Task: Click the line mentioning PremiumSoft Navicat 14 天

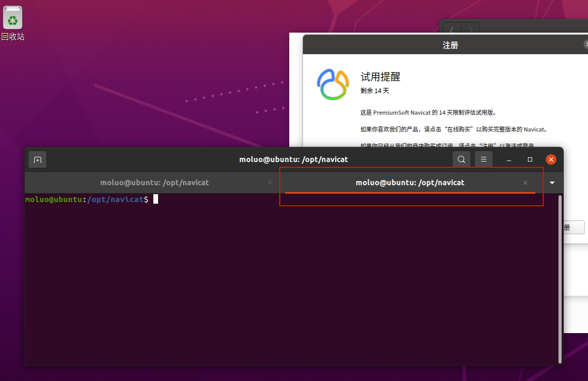Action: coord(428,113)
